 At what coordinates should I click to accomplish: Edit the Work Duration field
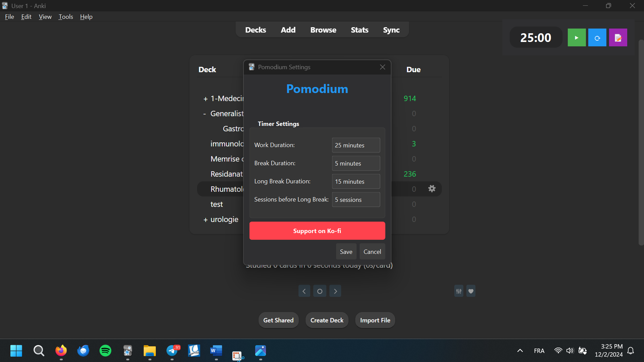tap(356, 145)
